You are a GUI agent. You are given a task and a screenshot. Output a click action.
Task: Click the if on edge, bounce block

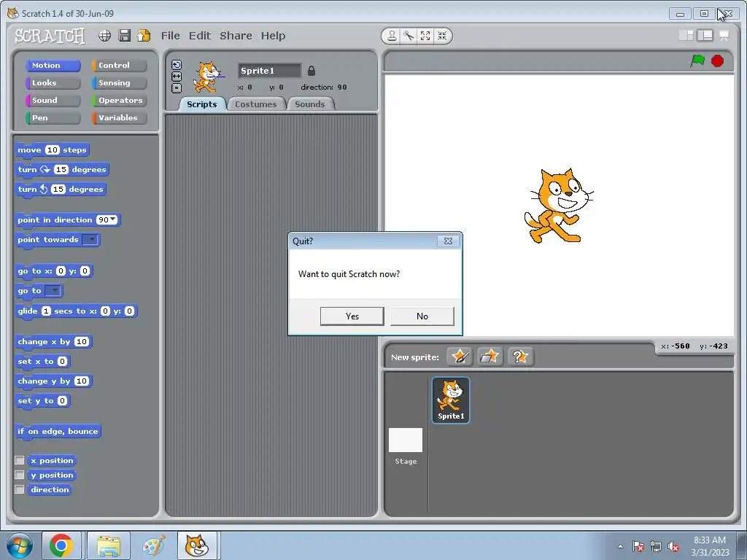pyautogui.click(x=58, y=432)
